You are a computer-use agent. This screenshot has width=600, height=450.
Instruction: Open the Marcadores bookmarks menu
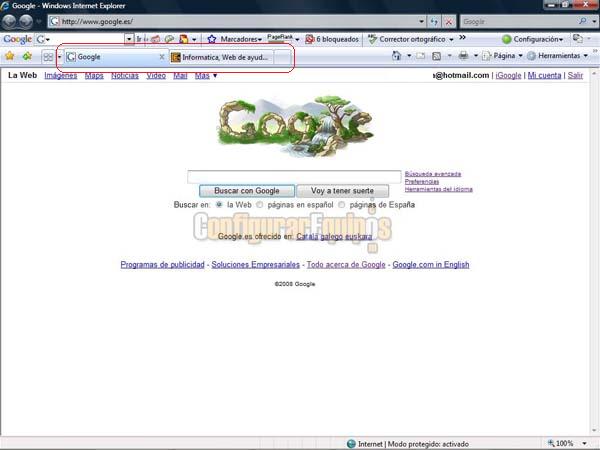tap(240, 39)
